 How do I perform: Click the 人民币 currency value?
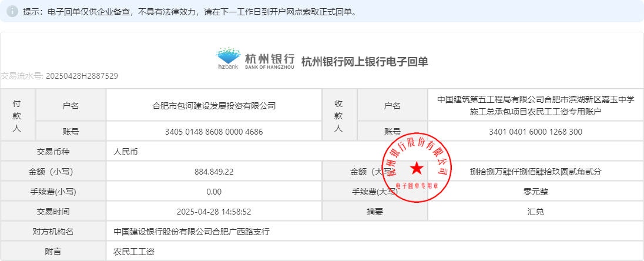click(125, 151)
